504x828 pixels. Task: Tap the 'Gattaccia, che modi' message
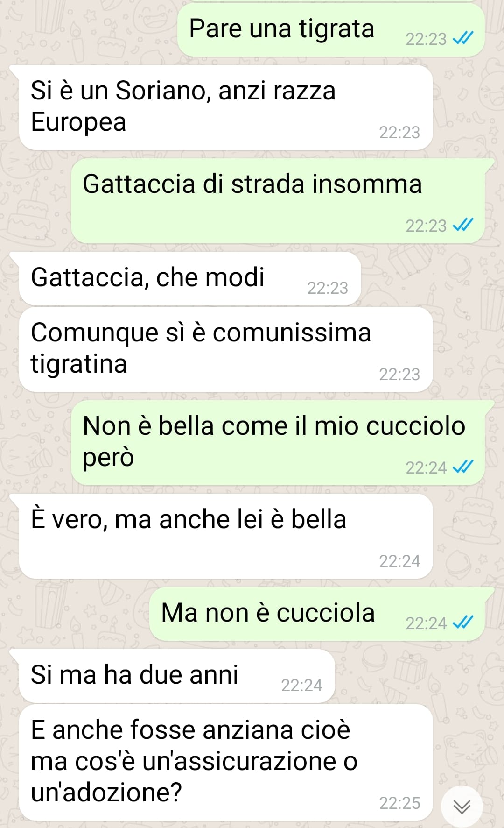click(x=190, y=279)
